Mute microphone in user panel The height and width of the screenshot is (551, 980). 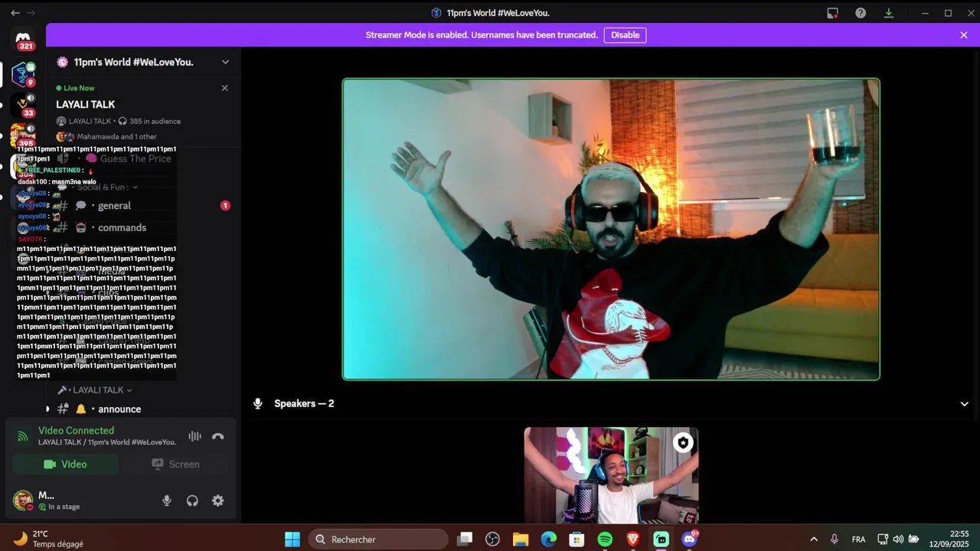click(x=167, y=500)
